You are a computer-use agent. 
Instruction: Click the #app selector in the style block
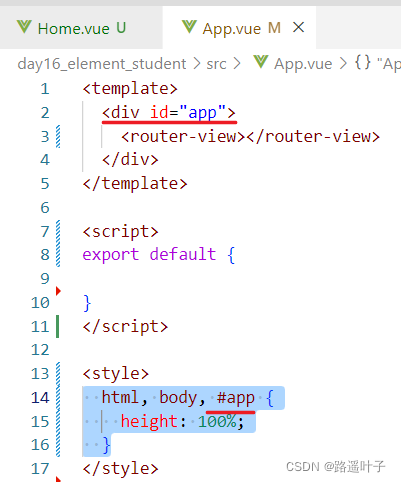(236, 398)
